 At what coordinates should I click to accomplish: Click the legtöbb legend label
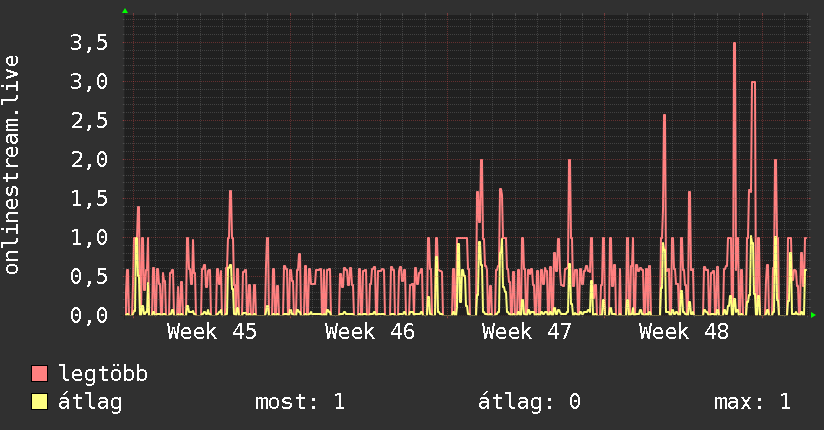point(103,373)
